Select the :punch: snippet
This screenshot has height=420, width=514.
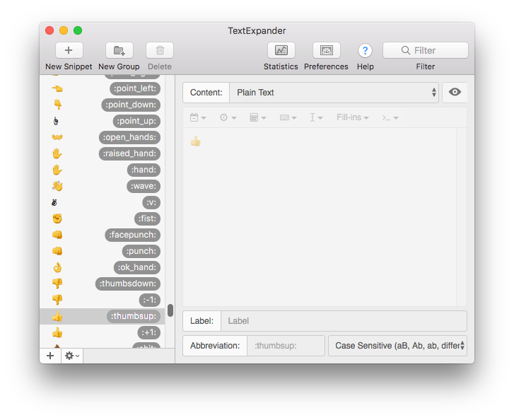click(x=103, y=251)
